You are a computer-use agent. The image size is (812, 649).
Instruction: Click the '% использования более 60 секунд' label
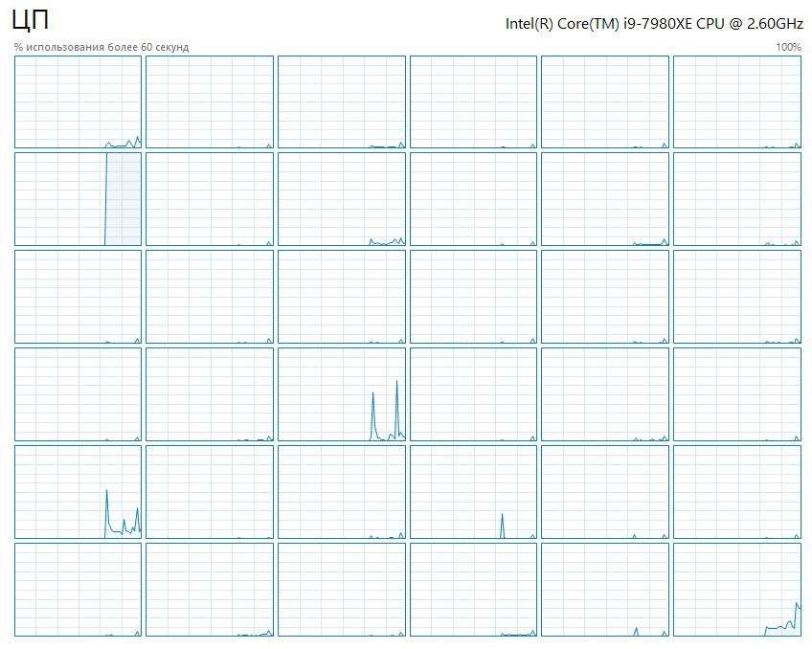[101, 47]
